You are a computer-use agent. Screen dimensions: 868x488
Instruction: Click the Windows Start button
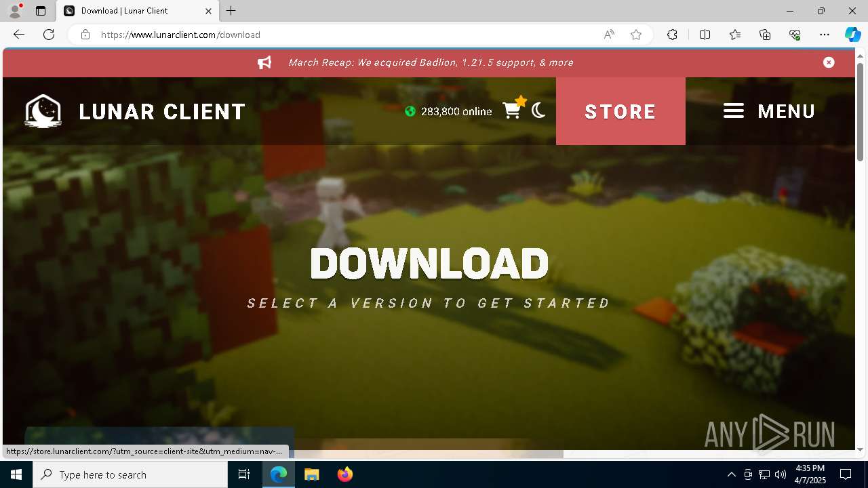pos(16,474)
